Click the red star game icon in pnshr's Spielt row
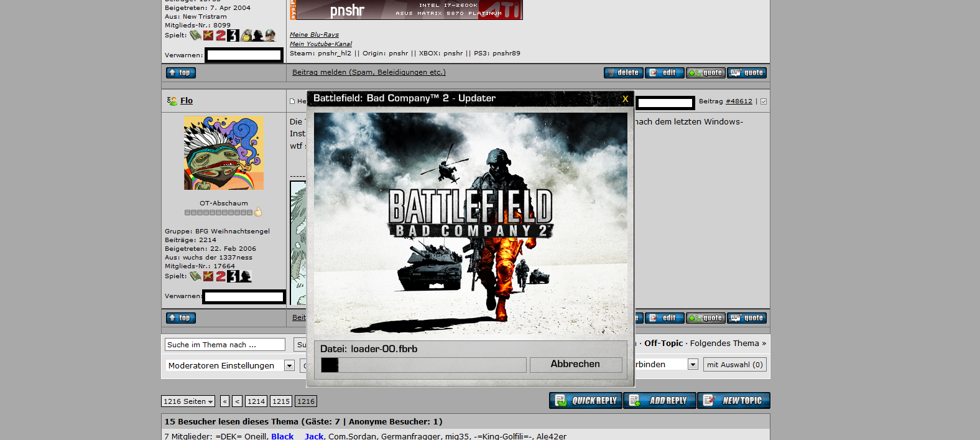Viewport: 980px width, 440px height. (x=208, y=35)
